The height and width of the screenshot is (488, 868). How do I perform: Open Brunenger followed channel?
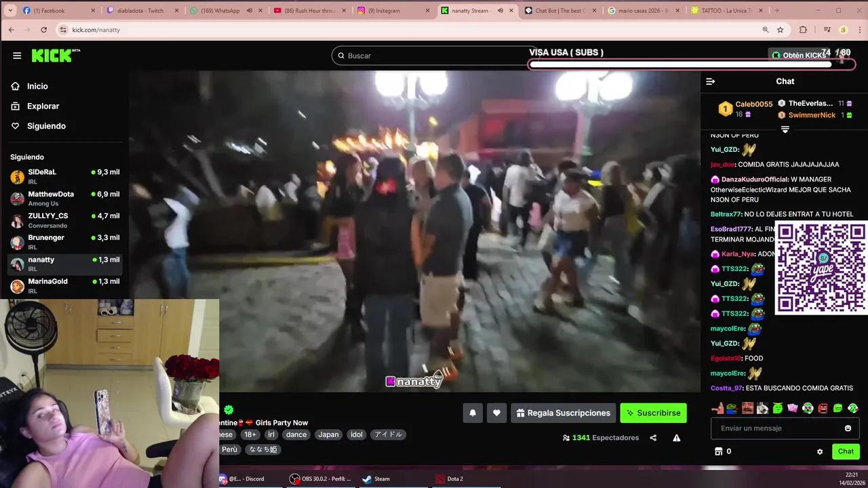point(64,242)
